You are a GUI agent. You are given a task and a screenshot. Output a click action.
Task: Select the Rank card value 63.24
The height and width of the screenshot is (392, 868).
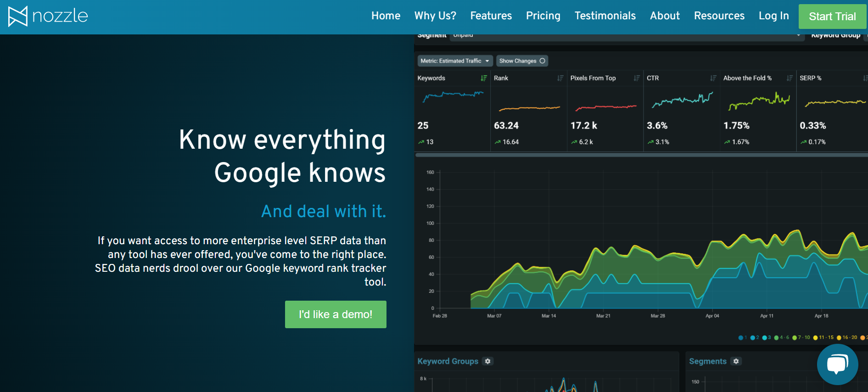[x=506, y=125]
